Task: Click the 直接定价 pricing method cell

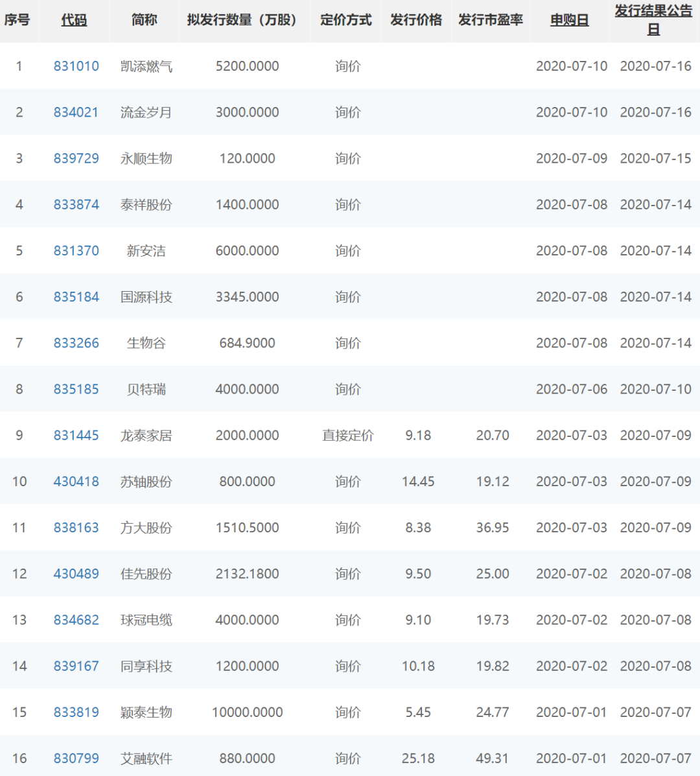Action: pos(348,436)
